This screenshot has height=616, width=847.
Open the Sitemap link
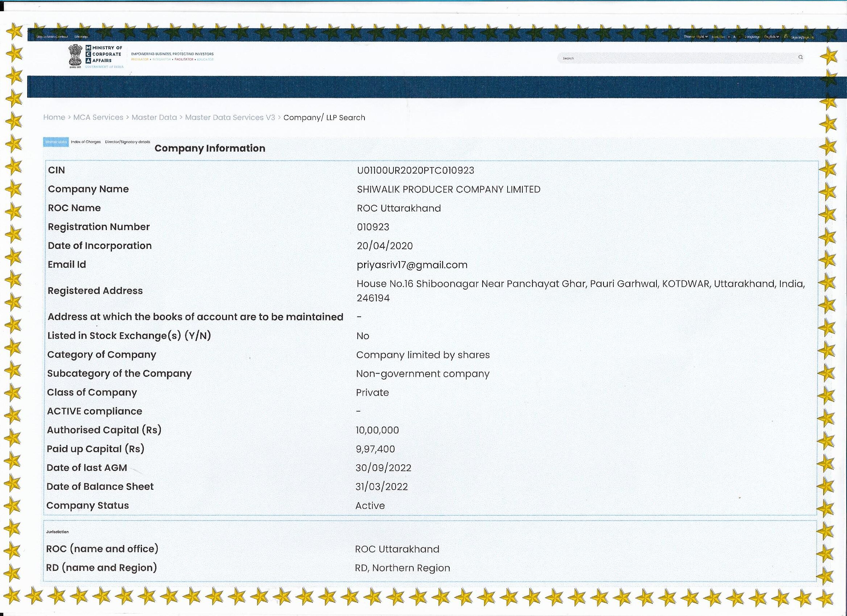tap(81, 37)
